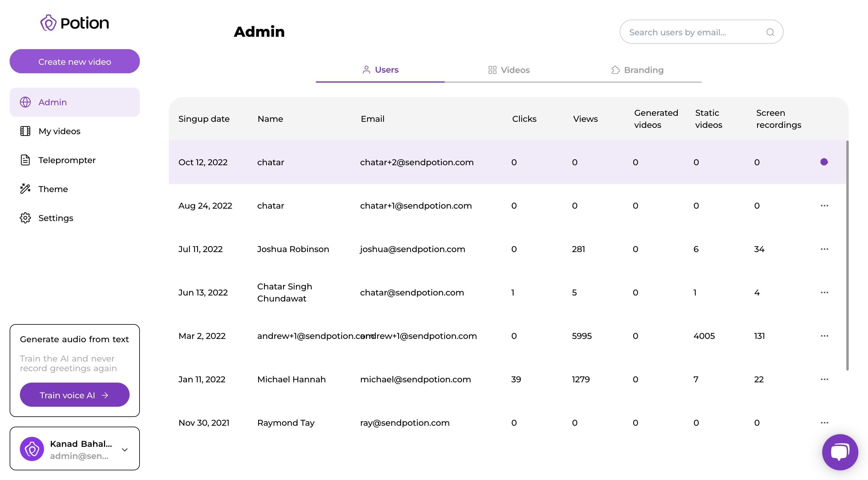868x480 pixels.
Task: Click the Settings gear icon
Action: pos(25,218)
